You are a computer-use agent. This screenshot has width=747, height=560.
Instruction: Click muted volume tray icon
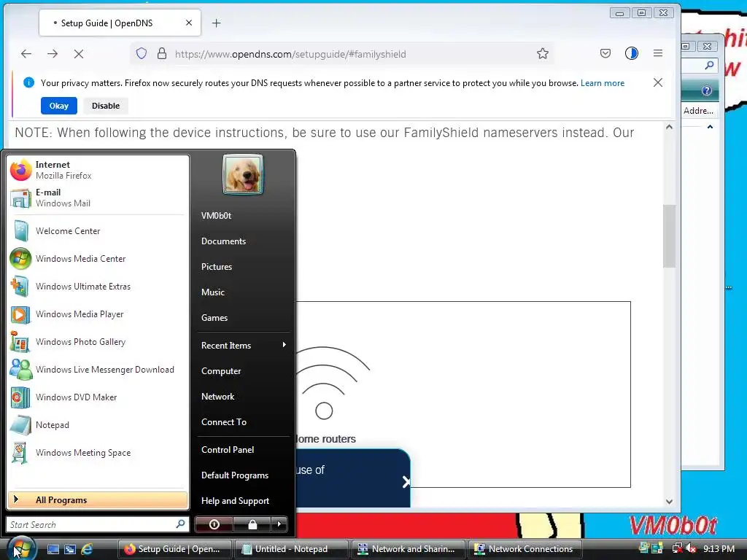click(x=691, y=548)
